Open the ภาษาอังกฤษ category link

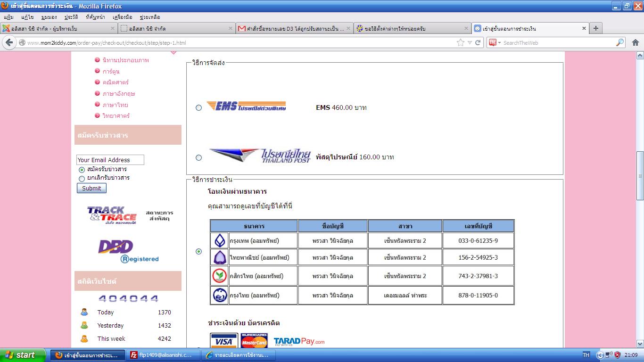tap(119, 93)
